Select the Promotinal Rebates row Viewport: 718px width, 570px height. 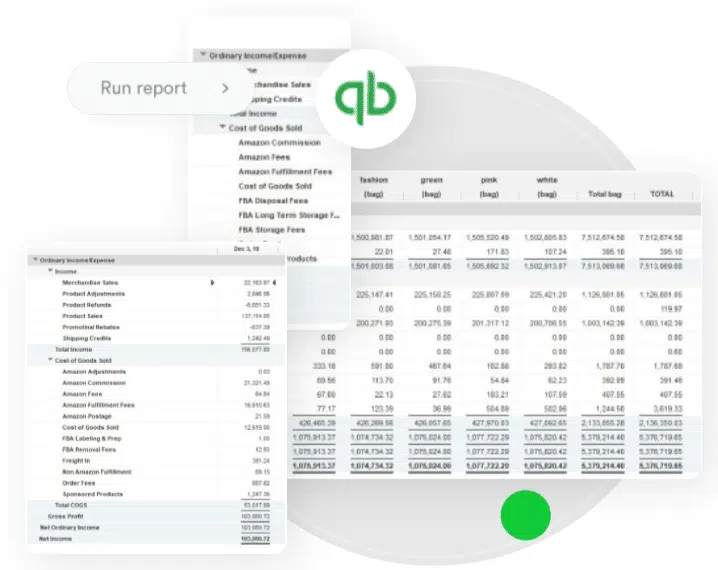[x=156, y=327]
